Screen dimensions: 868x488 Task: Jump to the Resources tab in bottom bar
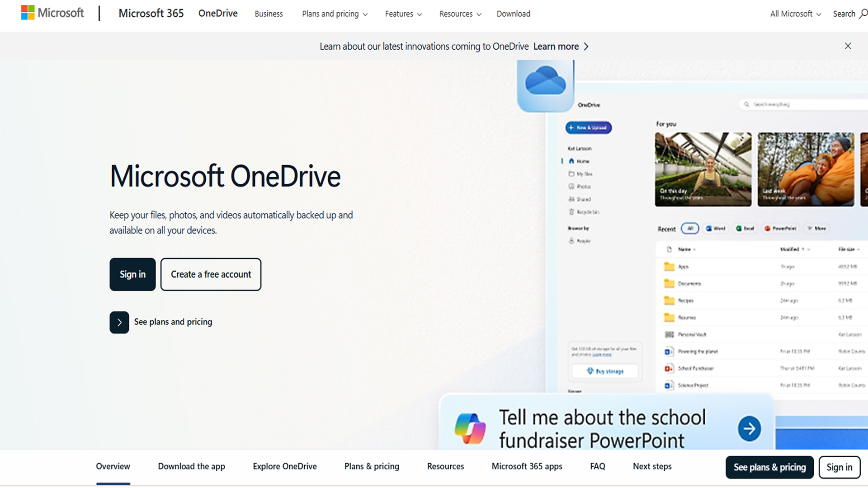[x=445, y=466]
